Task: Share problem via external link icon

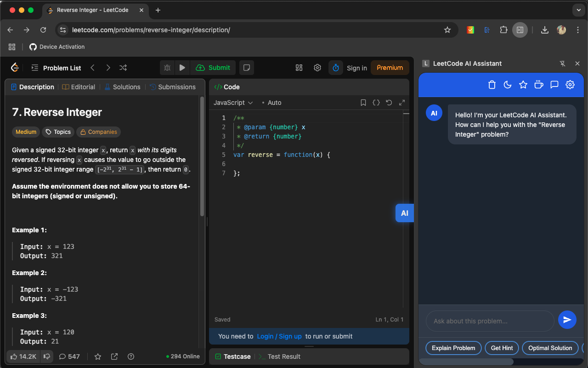Action: [114, 356]
